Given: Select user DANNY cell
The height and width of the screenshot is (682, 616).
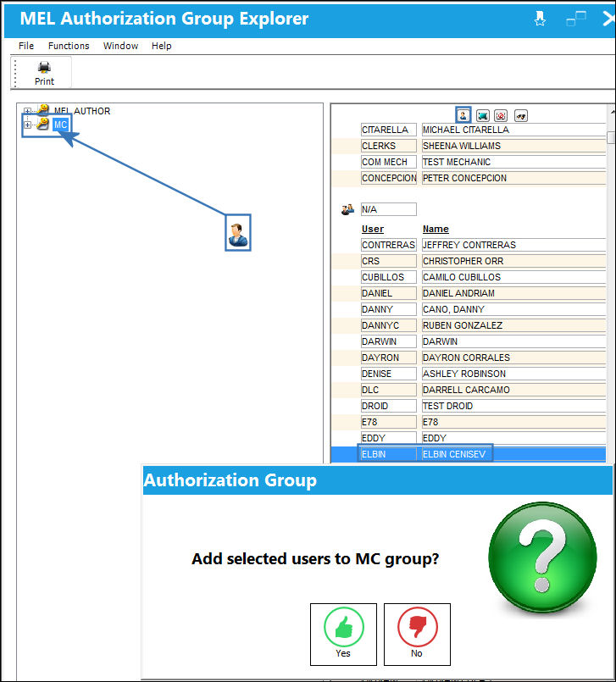Looking at the screenshot, I should (x=388, y=309).
